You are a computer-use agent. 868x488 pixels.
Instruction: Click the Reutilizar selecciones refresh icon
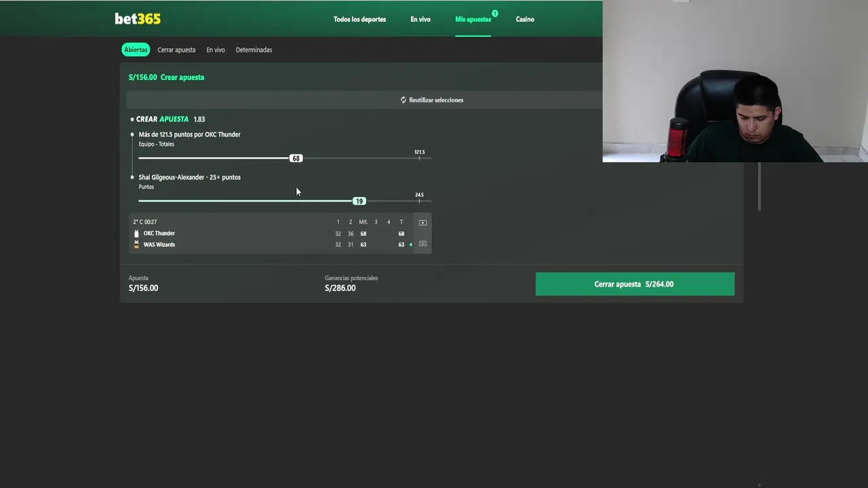point(403,100)
